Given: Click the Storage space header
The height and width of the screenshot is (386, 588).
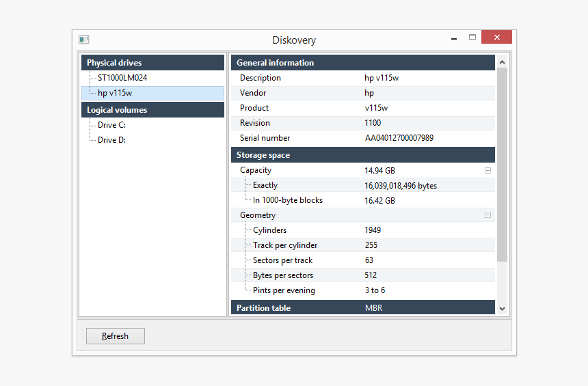Looking at the screenshot, I should click(x=362, y=155).
